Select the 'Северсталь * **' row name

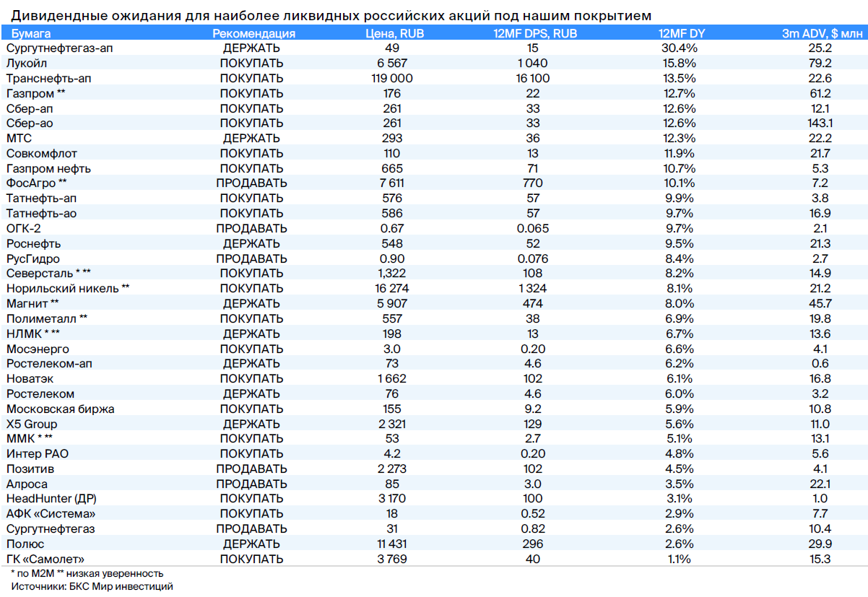coord(48,274)
